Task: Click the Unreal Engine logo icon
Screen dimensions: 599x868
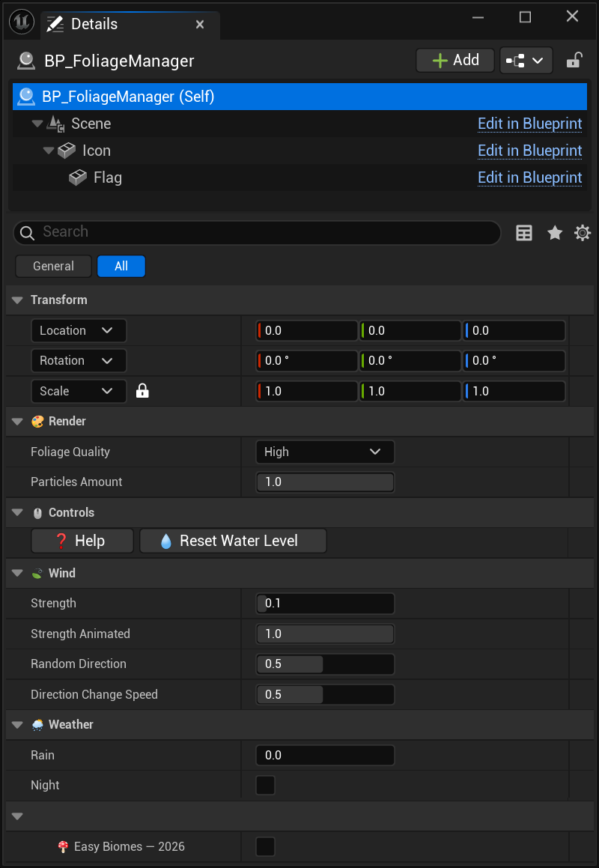Action: coord(22,22)
